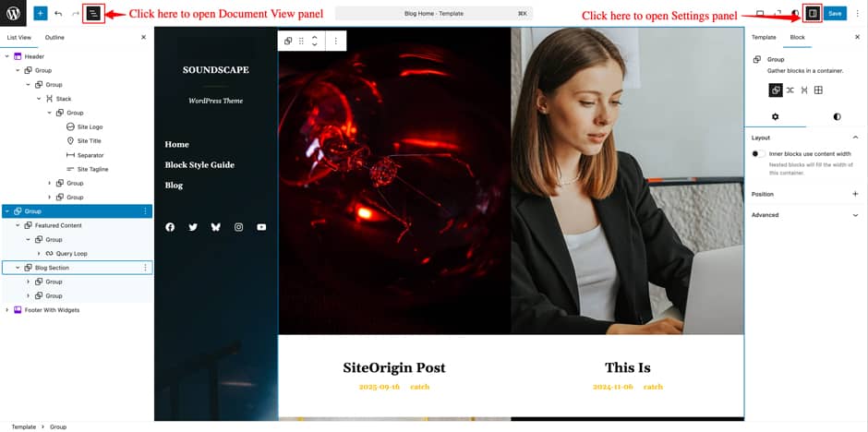Click the Block Style Guide navigation link

coord(199,165)
